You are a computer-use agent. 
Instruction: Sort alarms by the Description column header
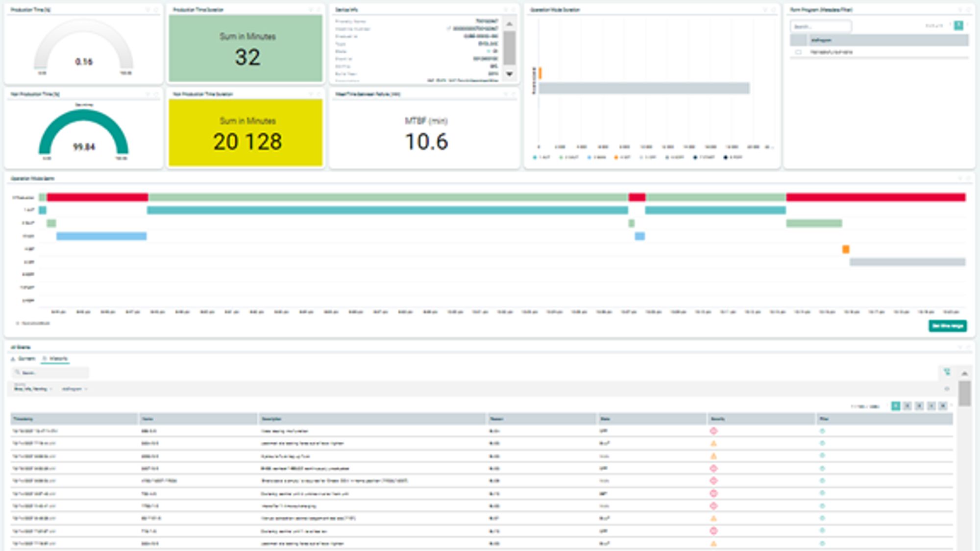tap(372, 419)
